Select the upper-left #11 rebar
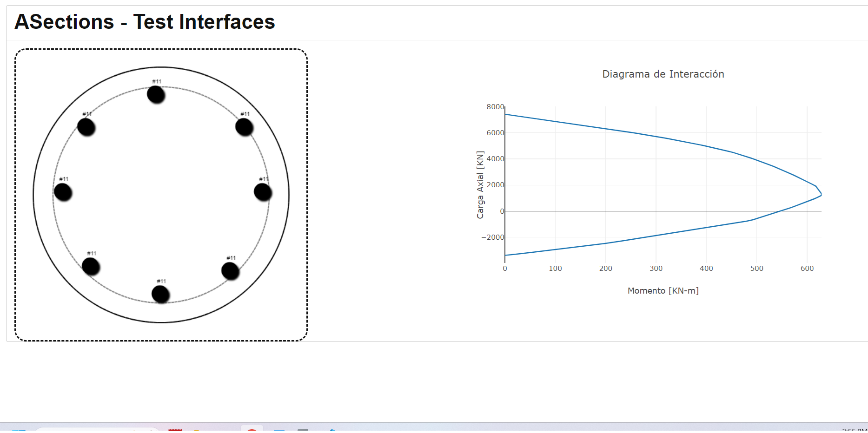Screen dimensions: 868x433 point(86,127)
